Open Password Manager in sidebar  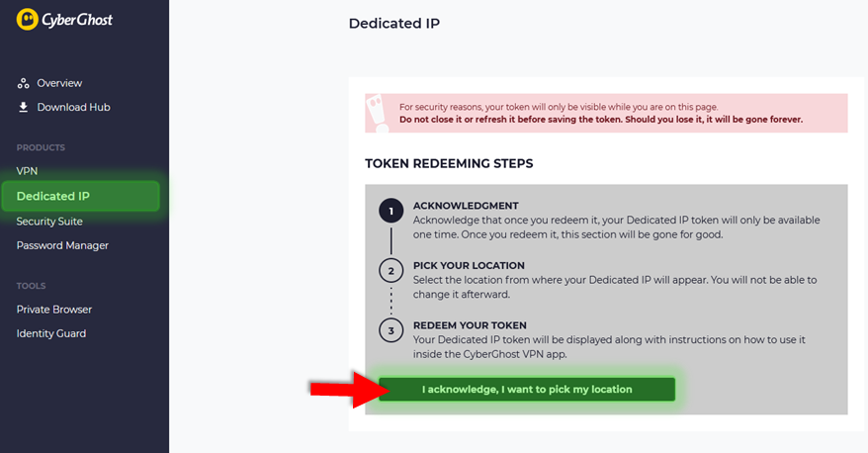point(62,245)
